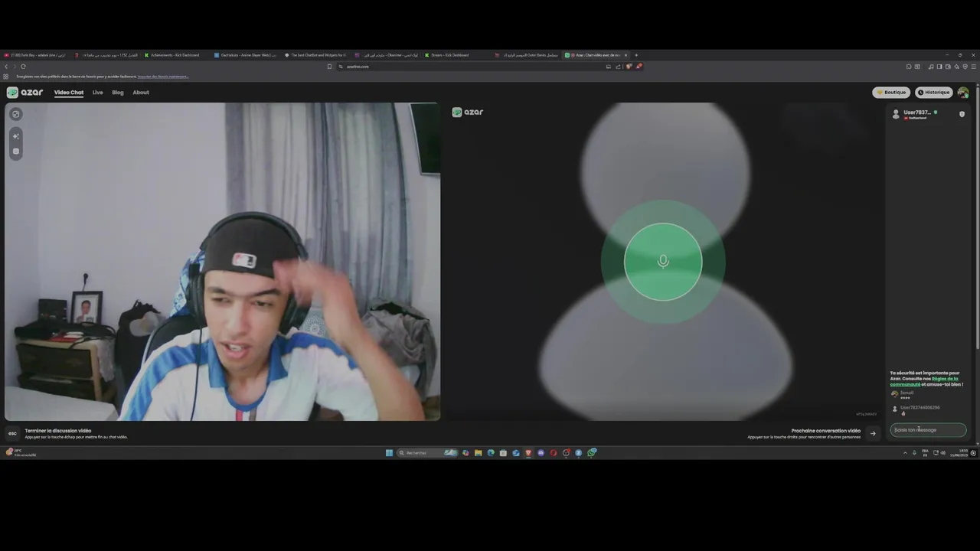Switch to Stream - Kick Dashboard tab

pos(456,55)
